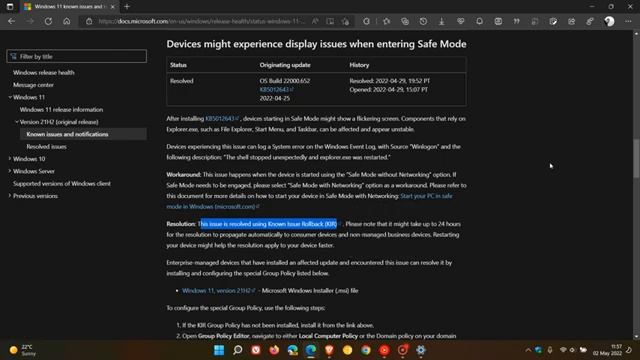Open the Windows Start button
Screen dimensions: 640x360
coord(219,350)
